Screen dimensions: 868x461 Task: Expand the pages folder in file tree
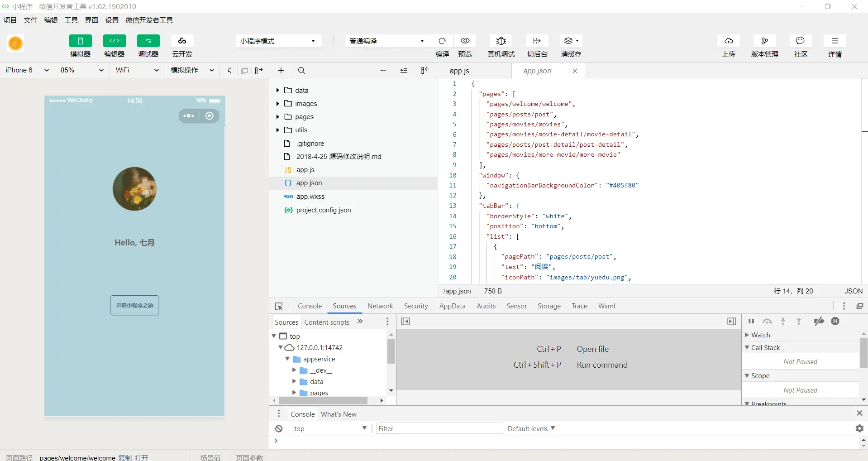[277, 116]
